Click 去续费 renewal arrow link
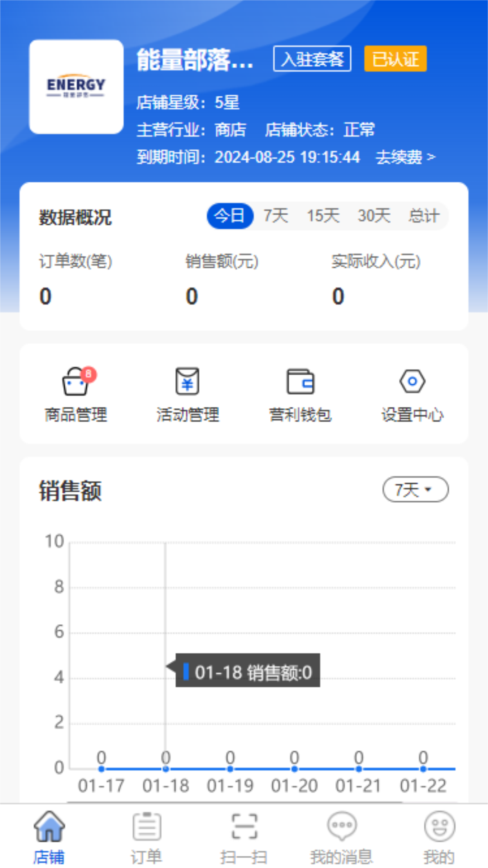Viewport: 488px width, 868px height. point(405,157)
